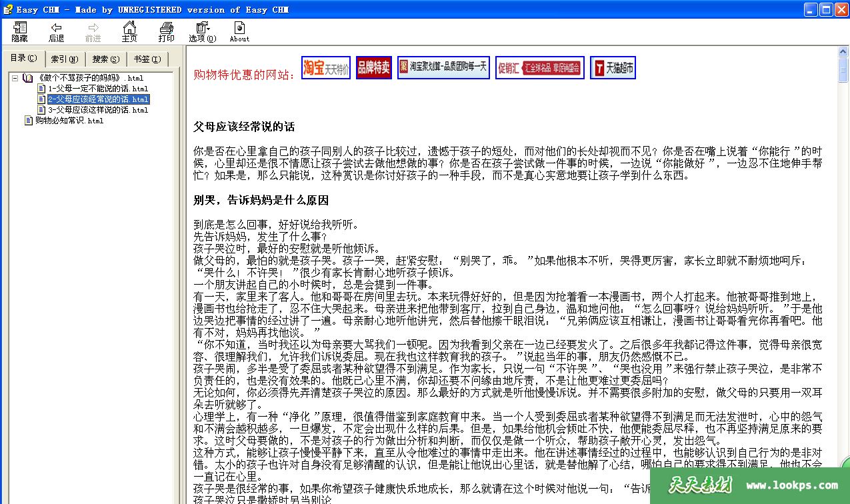This screenshot has width=850, height=504.
Task: Open 3-父母应该这样说的话.html in tree
Action: coord(97,110)
